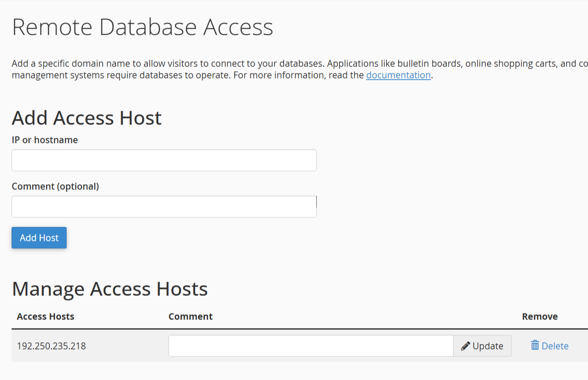Viewport: 588px width, 380px height.
Task: Focus the IP or hostname input field
Action: coord(163,160)
